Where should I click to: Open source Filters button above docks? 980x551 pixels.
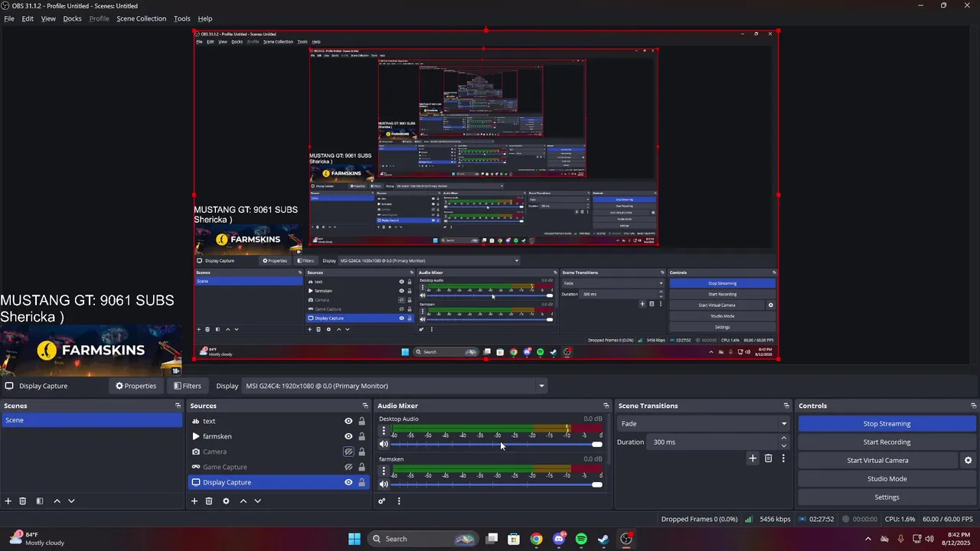tap(188, 386)
